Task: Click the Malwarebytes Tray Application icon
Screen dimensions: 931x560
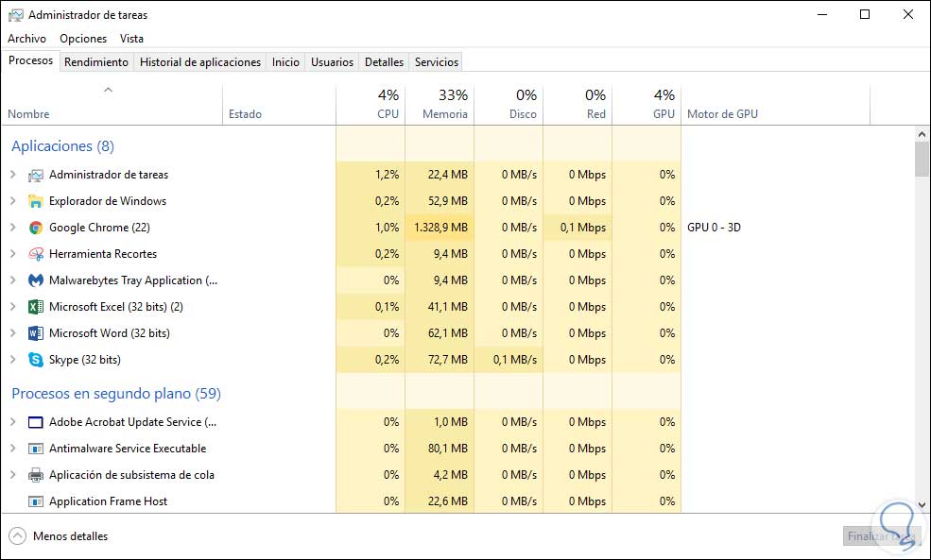Action: [36, 280]
